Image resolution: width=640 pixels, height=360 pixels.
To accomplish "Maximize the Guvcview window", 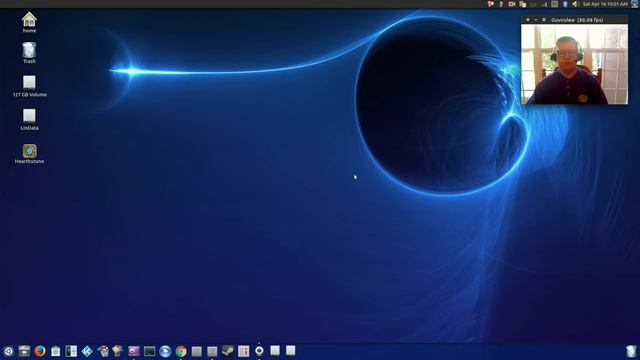I will pos(544,20).
